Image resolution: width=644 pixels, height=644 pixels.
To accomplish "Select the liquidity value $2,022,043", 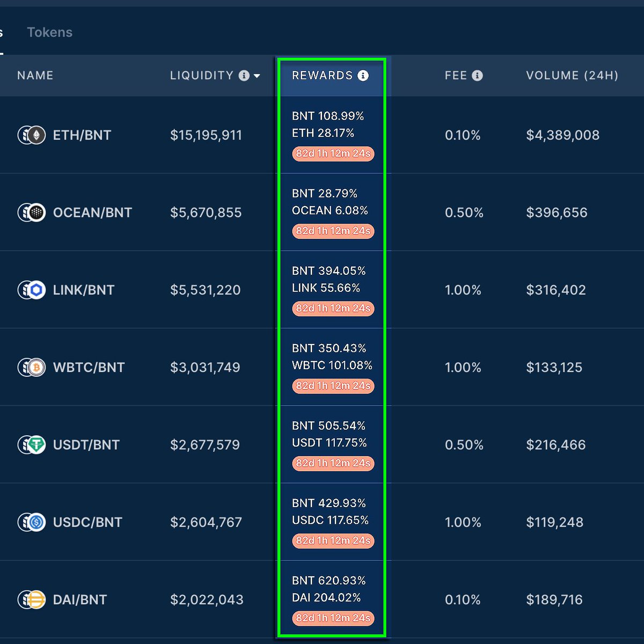I will pos(207,599).
